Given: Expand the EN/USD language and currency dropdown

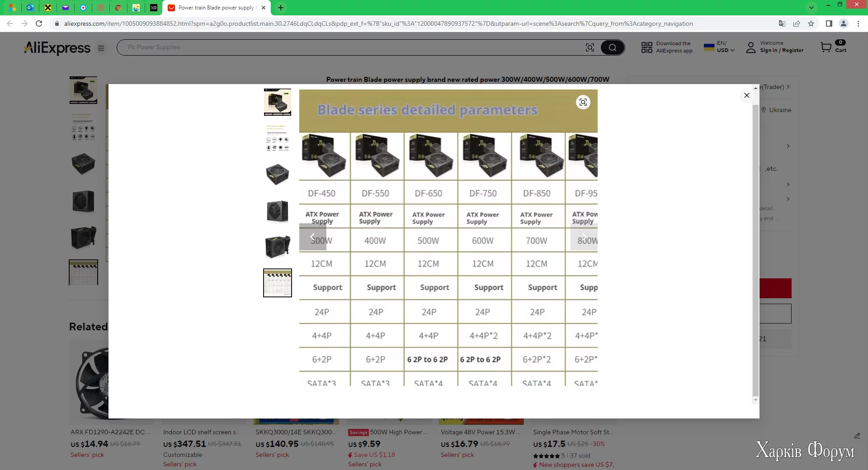Looking at the screenshot, I should tap(720, 47).
